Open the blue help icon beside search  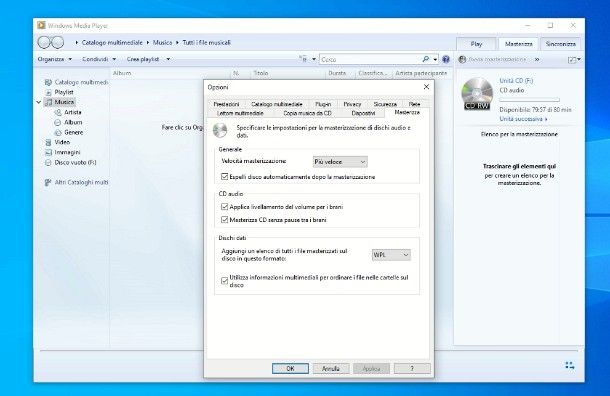[446, 59]
